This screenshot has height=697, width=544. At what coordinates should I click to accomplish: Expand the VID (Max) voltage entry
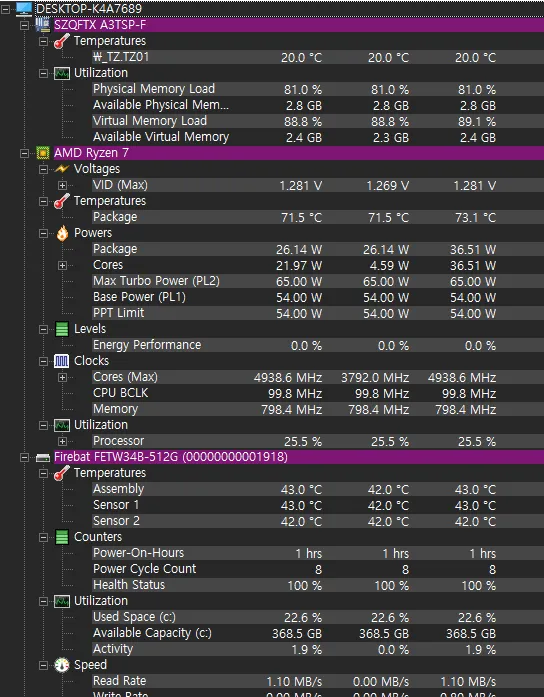[x=62, y=185]
